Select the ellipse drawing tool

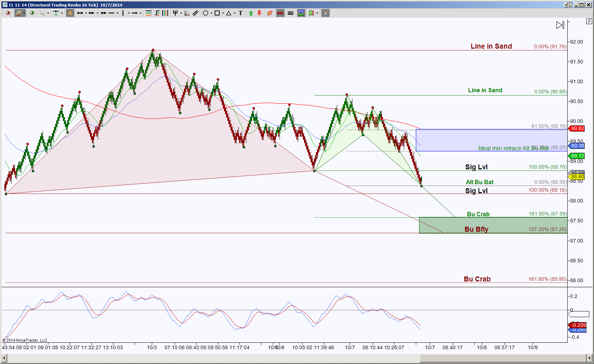tap(206, 13)
